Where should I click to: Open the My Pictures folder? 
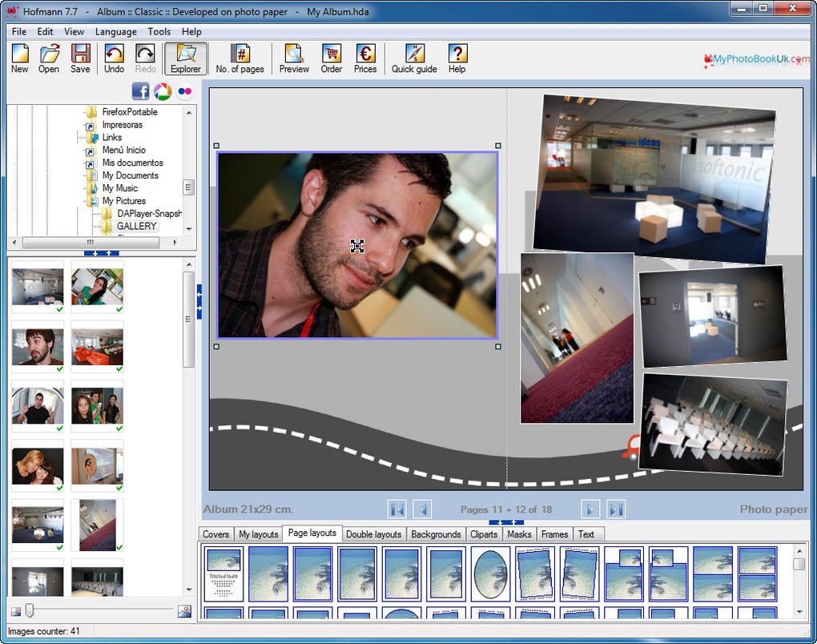(x=123, y=201)
